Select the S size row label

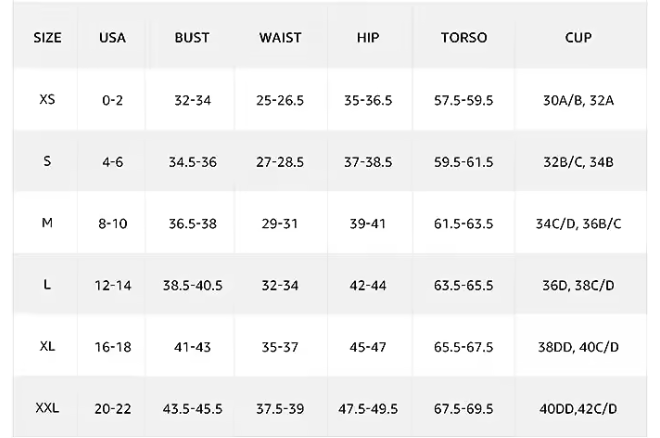[x=47, y=161]
